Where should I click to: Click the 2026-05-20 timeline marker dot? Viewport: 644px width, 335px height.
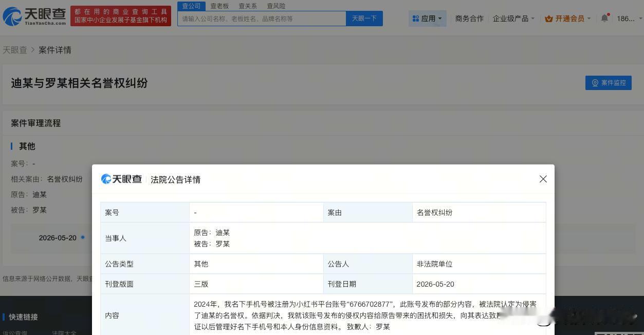coord(83,237)
